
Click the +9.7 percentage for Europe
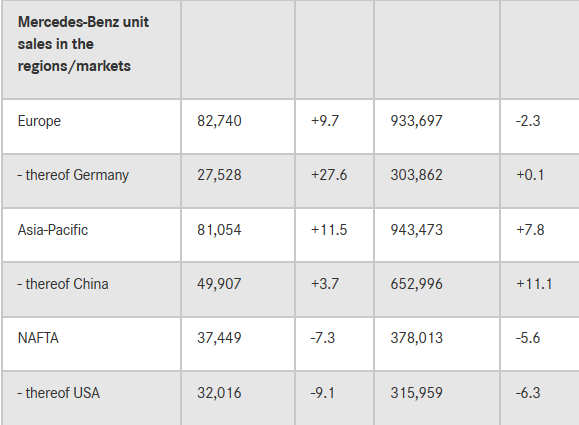point(325,121)
